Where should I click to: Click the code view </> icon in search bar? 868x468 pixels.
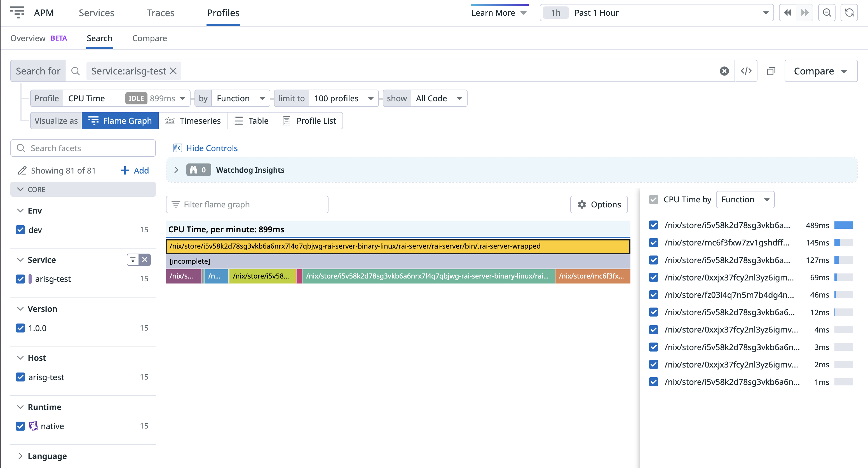pyautogui.click(x=746, y=71)
